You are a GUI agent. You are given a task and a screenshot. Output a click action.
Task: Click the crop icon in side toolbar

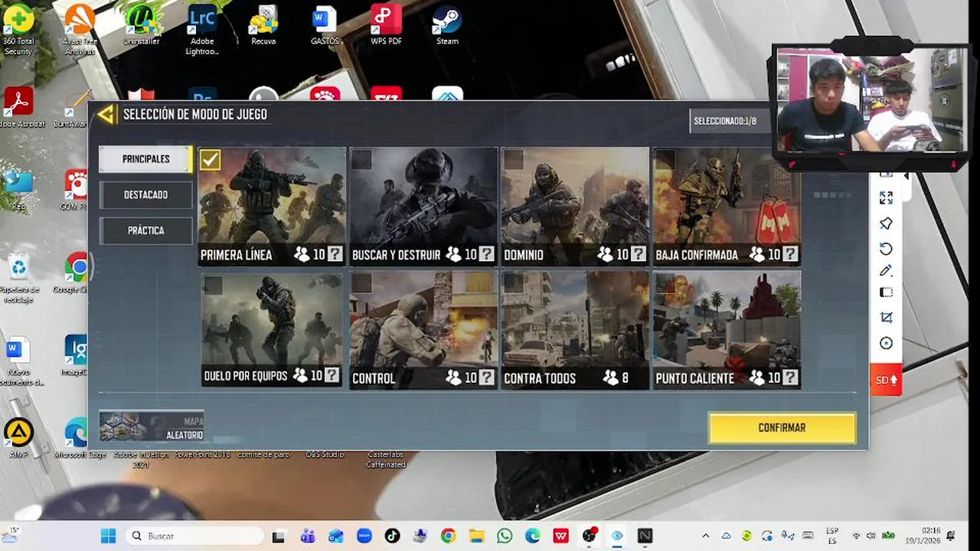pos(886,317)
